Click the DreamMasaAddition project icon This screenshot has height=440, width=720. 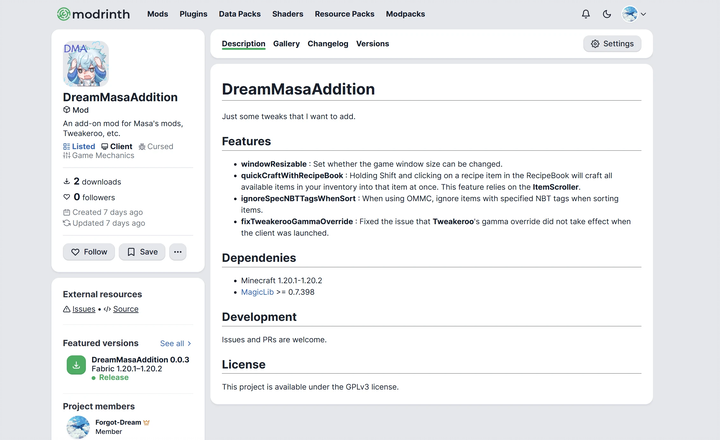point(86,63)
